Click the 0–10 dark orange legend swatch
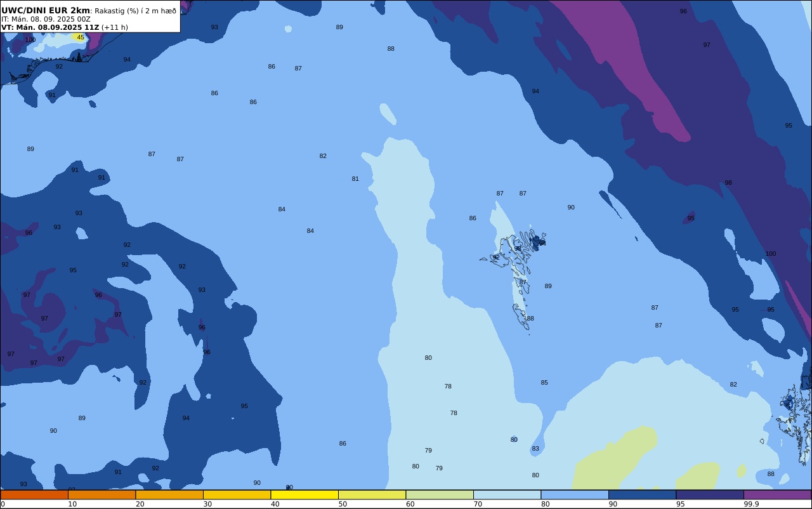The height and width of the screenshot is (509, 812). click(x=34, y=494)
